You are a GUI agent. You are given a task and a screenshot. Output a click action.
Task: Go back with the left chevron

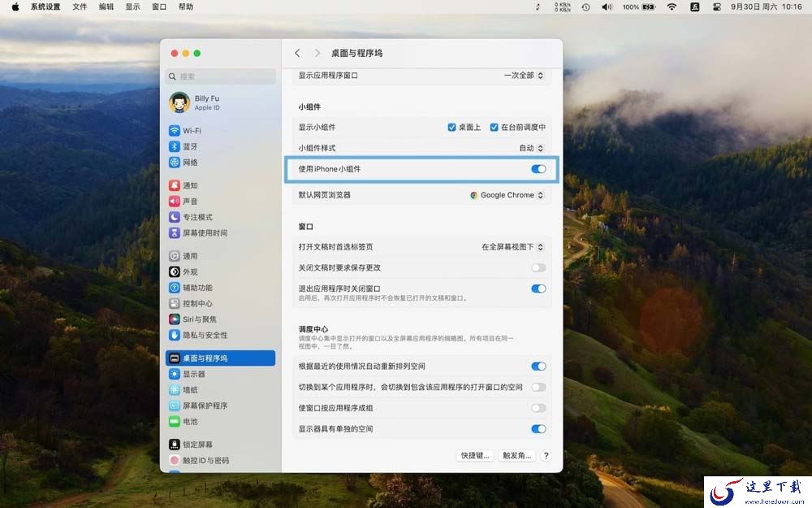[297, 53]
